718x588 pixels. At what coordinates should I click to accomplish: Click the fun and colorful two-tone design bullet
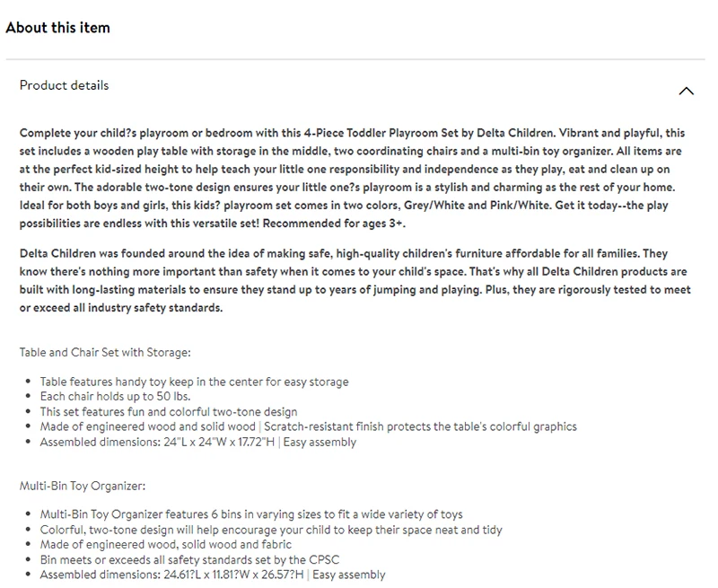(x=169, y=412)
